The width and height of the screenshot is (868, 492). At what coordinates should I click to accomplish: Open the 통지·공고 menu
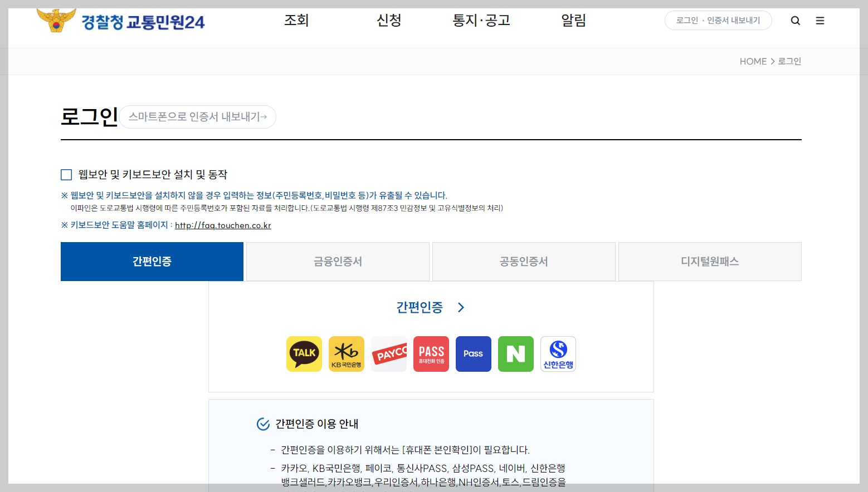click(x=481, y=20)
